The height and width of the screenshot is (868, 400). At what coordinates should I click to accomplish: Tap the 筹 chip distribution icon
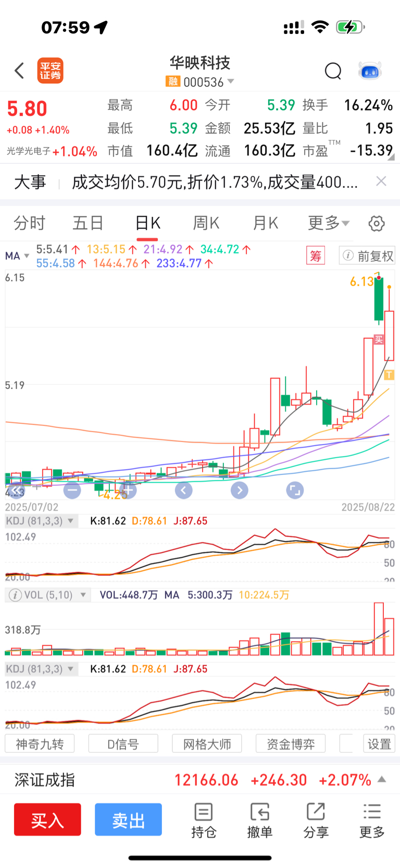click(x=316, y=255)
